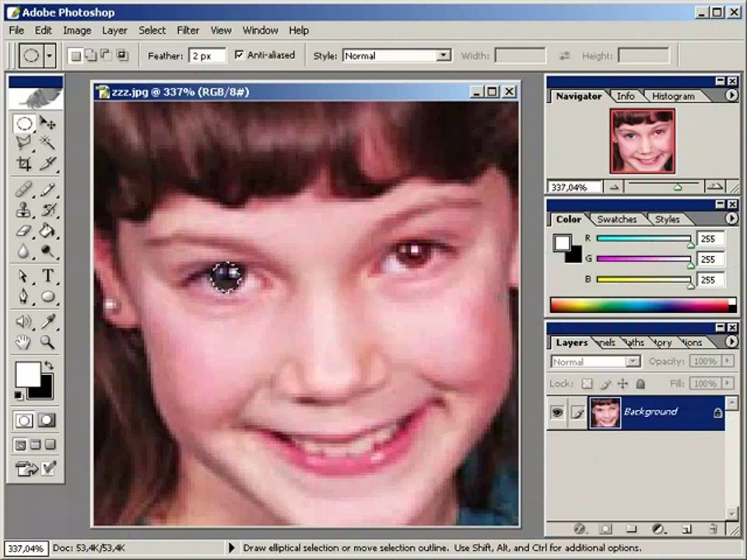
Task: Select the Audio Annotation tool
Action: coord(24,322)
